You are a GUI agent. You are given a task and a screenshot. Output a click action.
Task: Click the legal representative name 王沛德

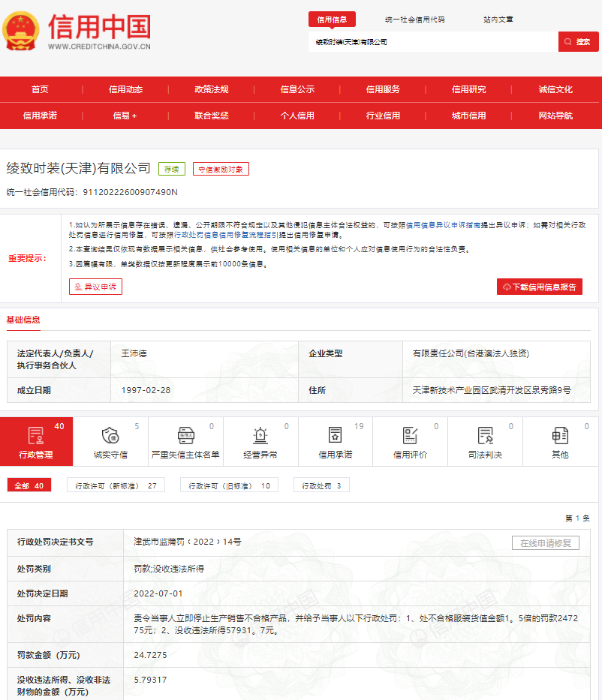pos(134,353)
